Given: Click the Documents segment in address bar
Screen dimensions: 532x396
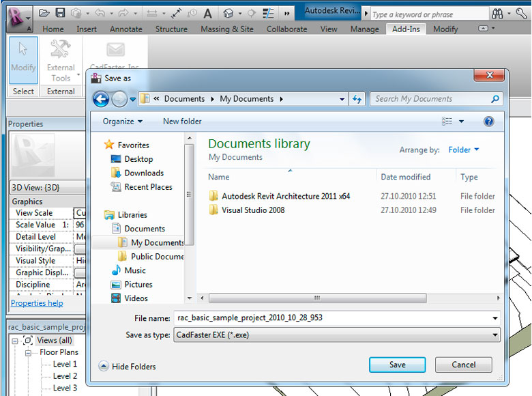Looking at the screenshot, I should coord(184,99).
